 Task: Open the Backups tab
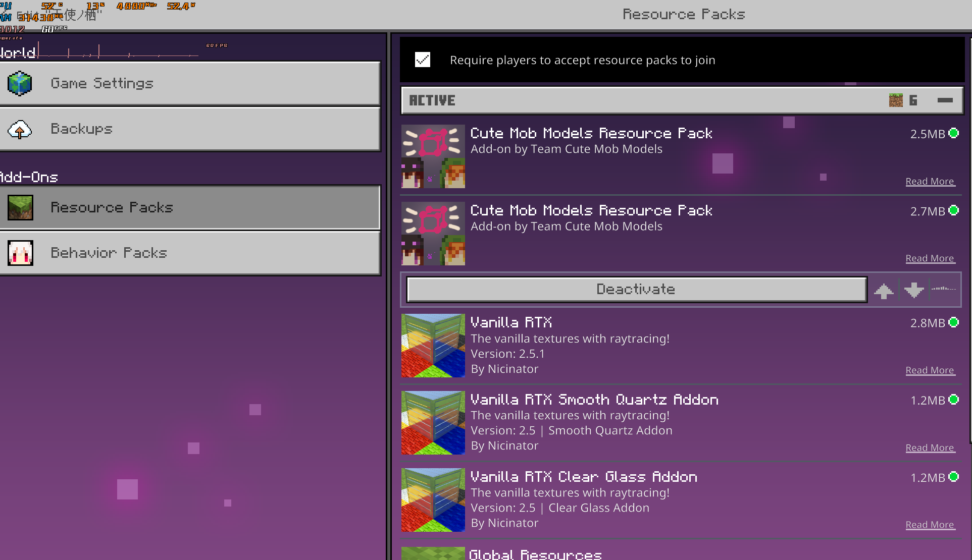(x=190, y=129)
